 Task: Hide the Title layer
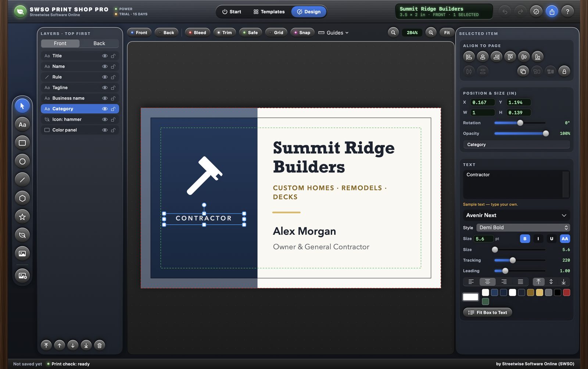[105, 56]
